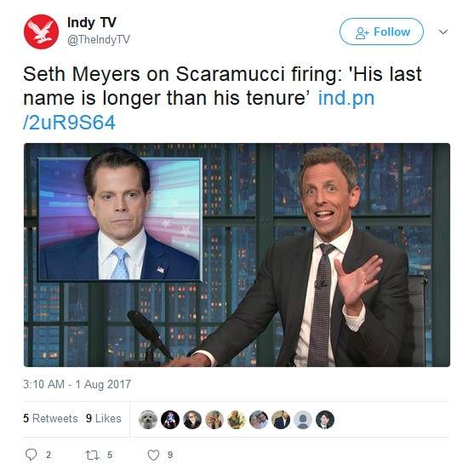Image resolution: width=474 pixels, height=476 pixels.
Task: Follow the Indy TV account
Action: click(x=381, y=32)
